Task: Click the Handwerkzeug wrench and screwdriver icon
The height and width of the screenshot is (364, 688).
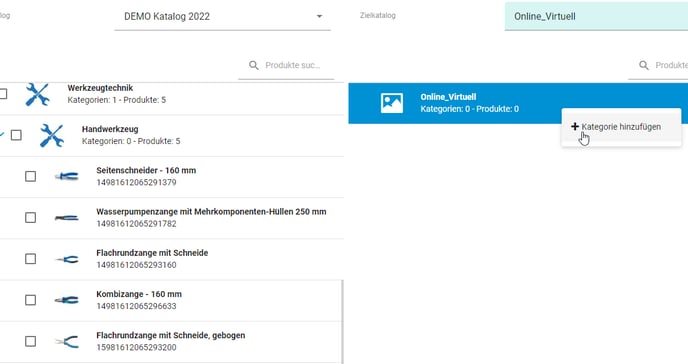Action: (52, 136)
